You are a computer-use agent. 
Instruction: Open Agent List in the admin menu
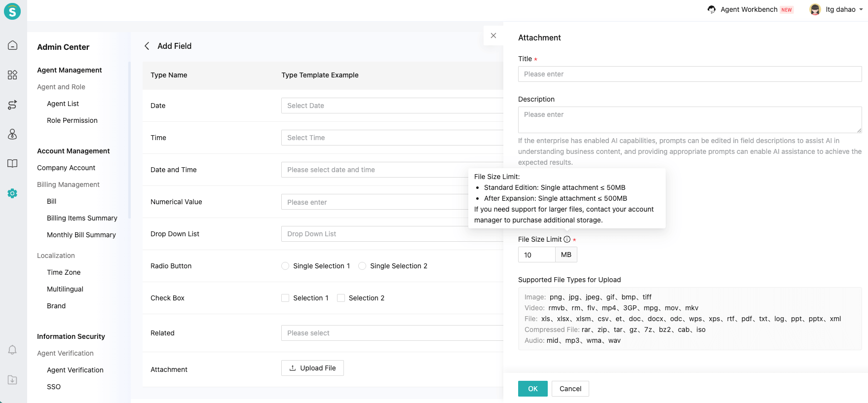(63, 104)
